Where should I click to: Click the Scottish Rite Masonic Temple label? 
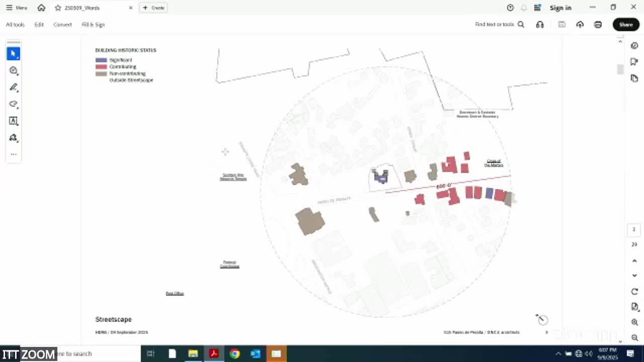(233, 177)
